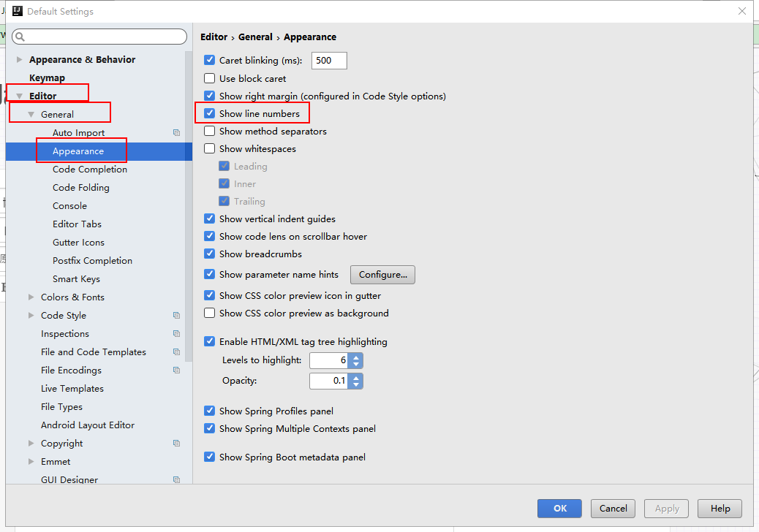Open Android Layout Editor settings
The width and height of the screenshot is (759, 532).
[x=88, y=425]
